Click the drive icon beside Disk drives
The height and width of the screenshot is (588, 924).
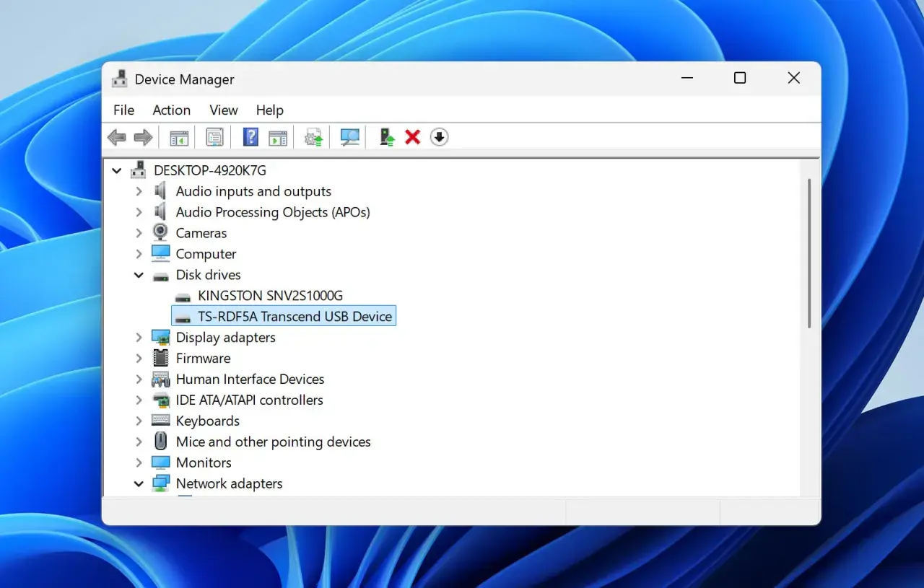point(160,276)
